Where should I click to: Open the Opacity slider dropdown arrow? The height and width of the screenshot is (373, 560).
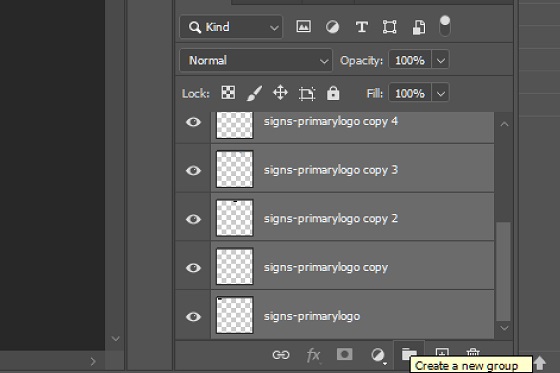(x=441, y=60)
